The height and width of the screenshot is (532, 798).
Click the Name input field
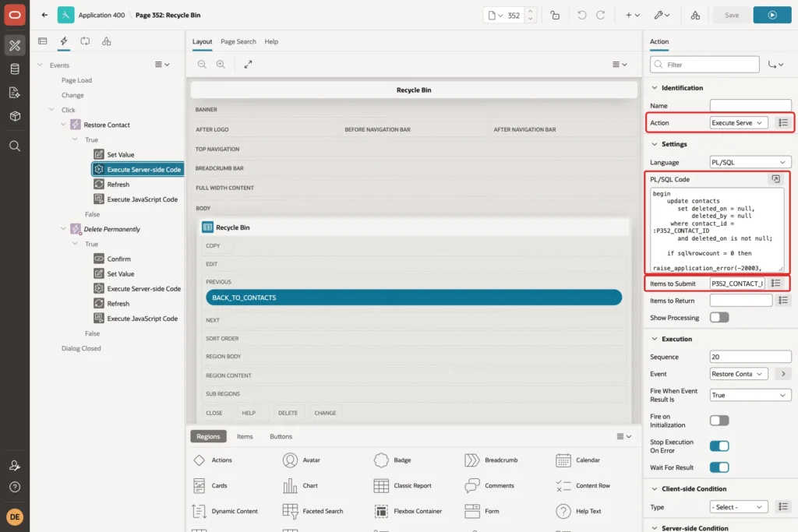point(750,106)
